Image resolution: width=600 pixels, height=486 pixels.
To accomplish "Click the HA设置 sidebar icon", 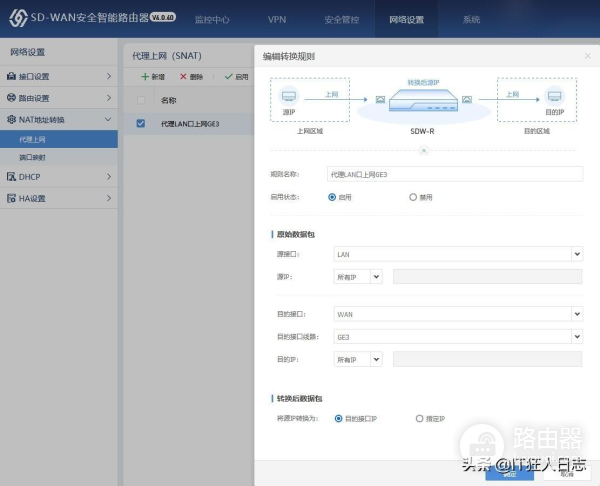I will [x=11, y=198].
